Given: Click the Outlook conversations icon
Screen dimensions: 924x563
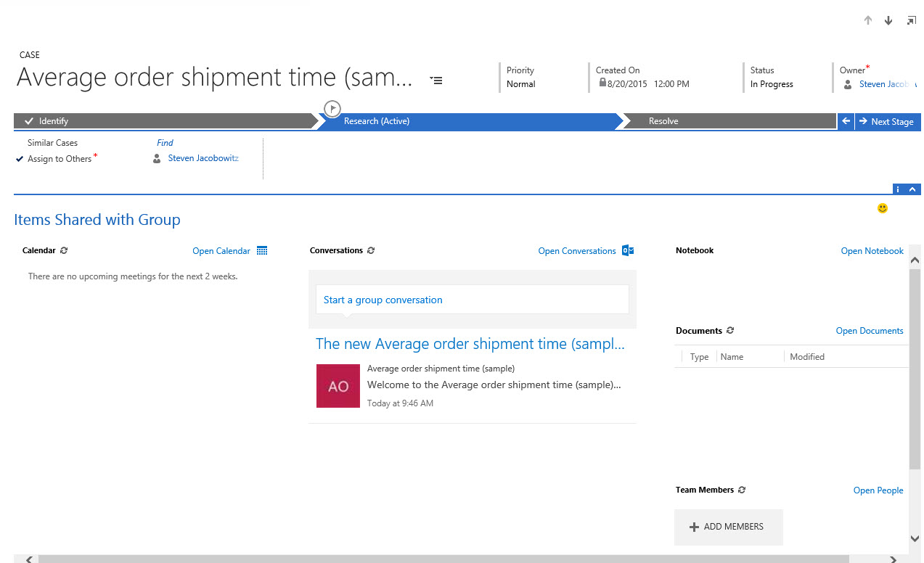Looking at the screenshot, I should point(628,250).
